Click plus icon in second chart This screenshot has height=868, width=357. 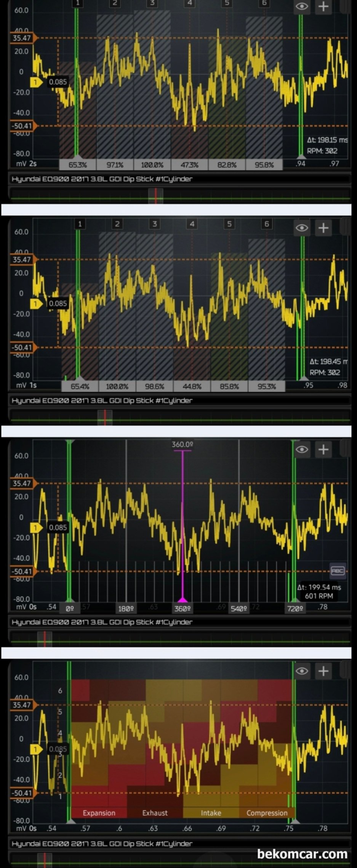pos(323,228)
